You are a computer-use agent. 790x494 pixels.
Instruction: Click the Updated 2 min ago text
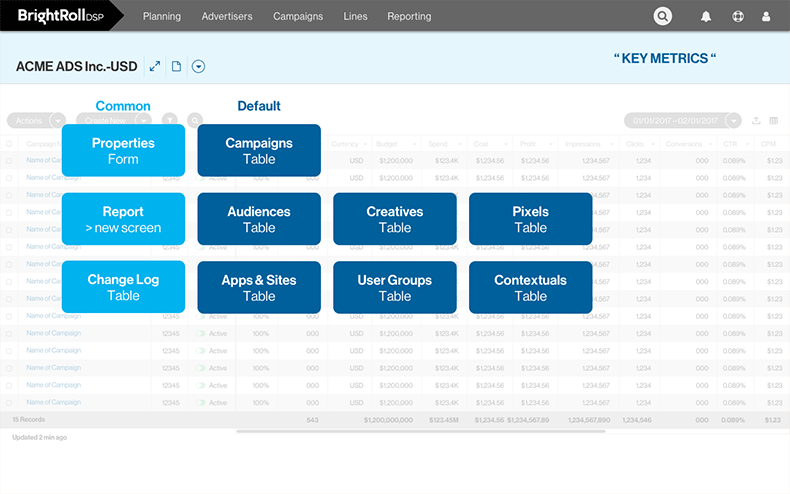pos(39,438)
